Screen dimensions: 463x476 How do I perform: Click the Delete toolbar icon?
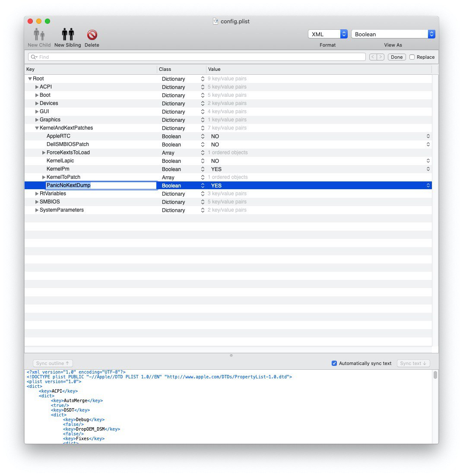pyautogui.click(x=92, y=35)
